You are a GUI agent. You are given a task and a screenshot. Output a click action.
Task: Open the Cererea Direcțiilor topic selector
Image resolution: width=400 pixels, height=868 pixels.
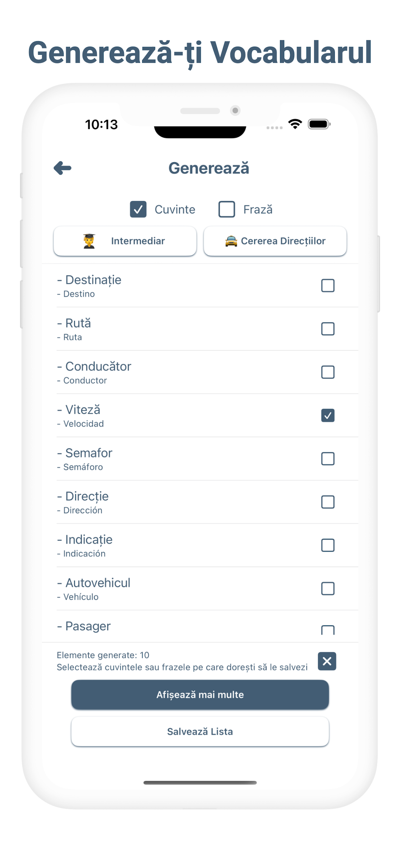pos(275,241)
